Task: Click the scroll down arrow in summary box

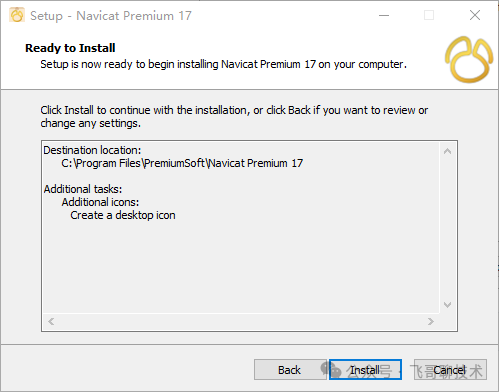Action: click(x=448, y=305)
